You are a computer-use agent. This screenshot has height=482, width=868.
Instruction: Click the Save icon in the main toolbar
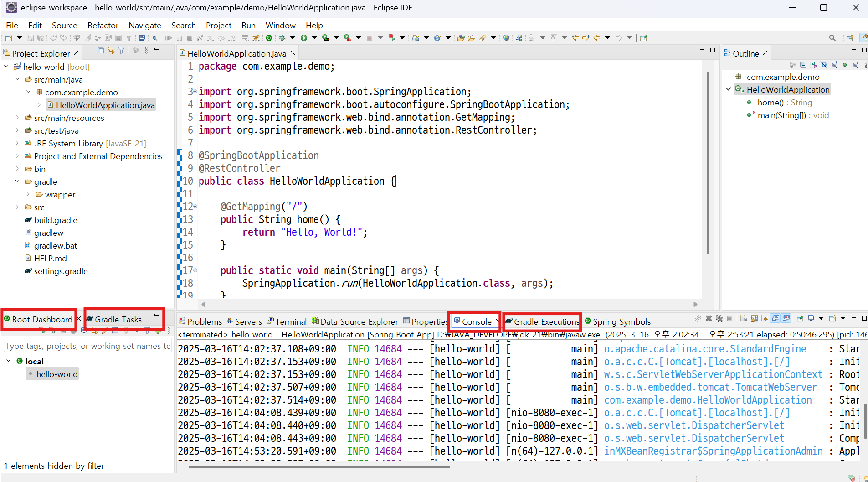(x=30, y=38)
